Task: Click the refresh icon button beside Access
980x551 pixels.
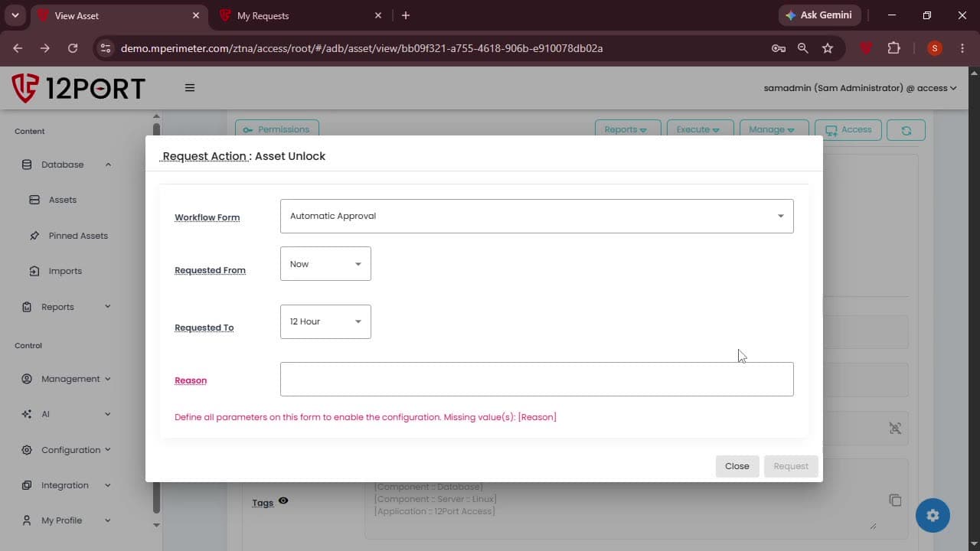Action: coord(906,130)
